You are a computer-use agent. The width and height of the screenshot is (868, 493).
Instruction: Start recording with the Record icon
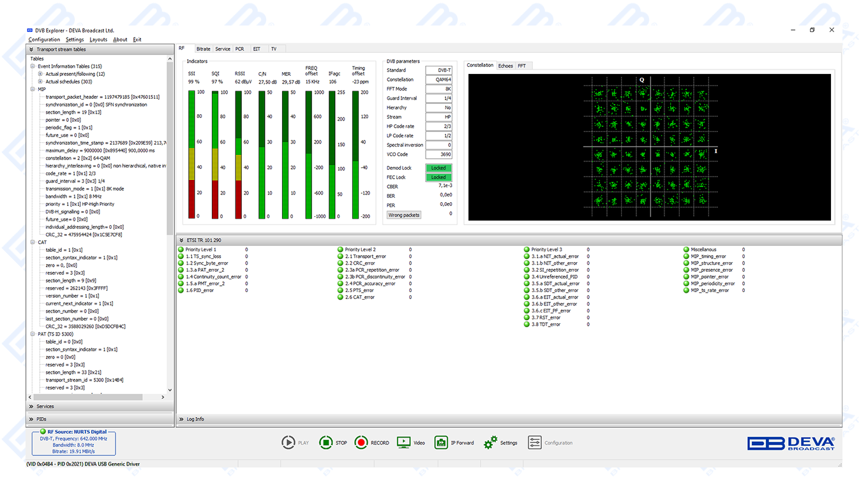pyautogui.click(x=362, y=443)
